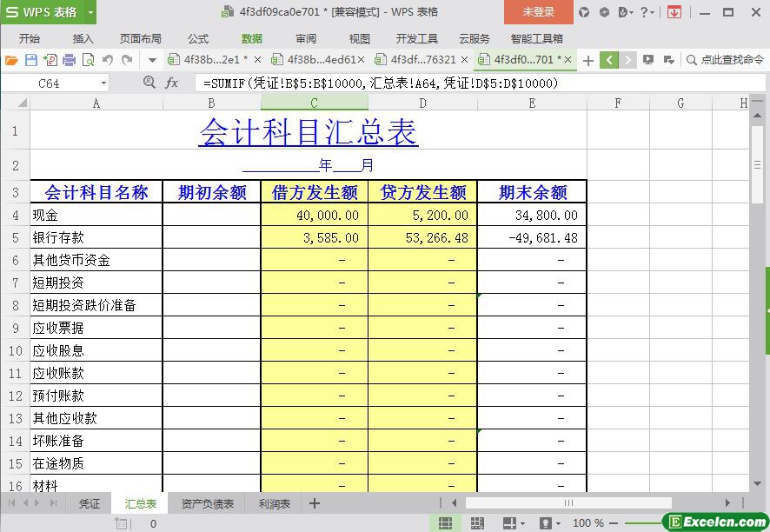Open a new document tab with plus
The width and height of the screenshot is (770, 532).
tap(588, 60)
